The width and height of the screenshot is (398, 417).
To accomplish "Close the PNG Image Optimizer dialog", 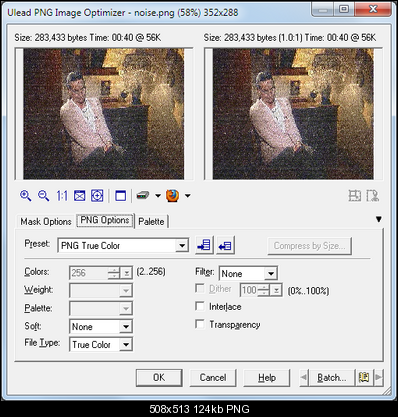I will (373, 9).
